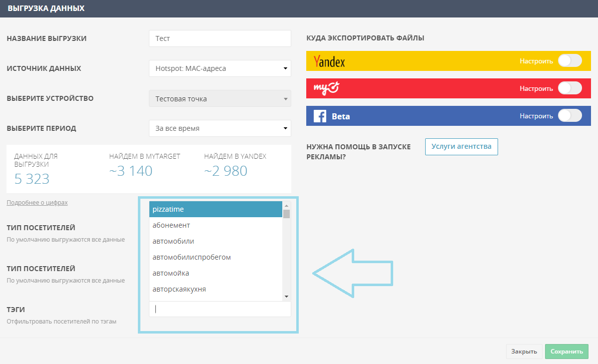The width and height of the screenshot is (598, 364).
Task: Select 'автомойка' tag in the list
Action: coord(215,273)
